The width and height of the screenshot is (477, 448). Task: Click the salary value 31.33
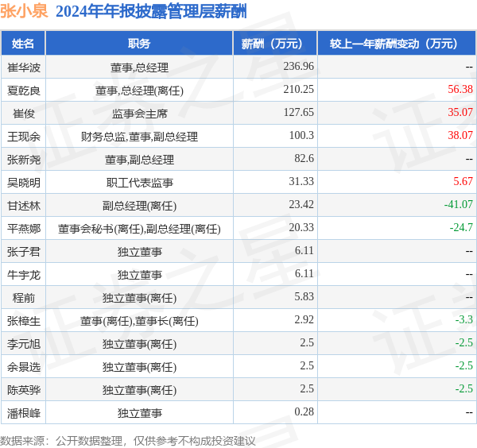(301, 181)
